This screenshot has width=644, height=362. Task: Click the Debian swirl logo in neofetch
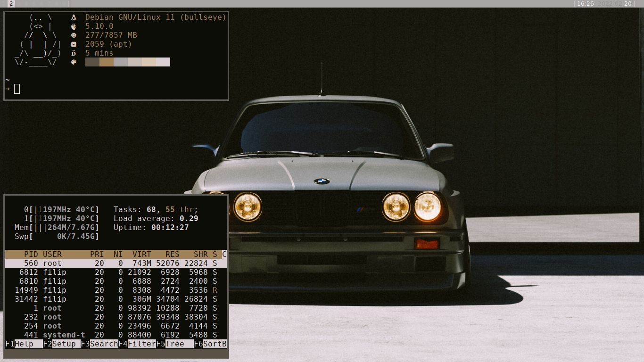pyautogui.click(x=73, y=17)
